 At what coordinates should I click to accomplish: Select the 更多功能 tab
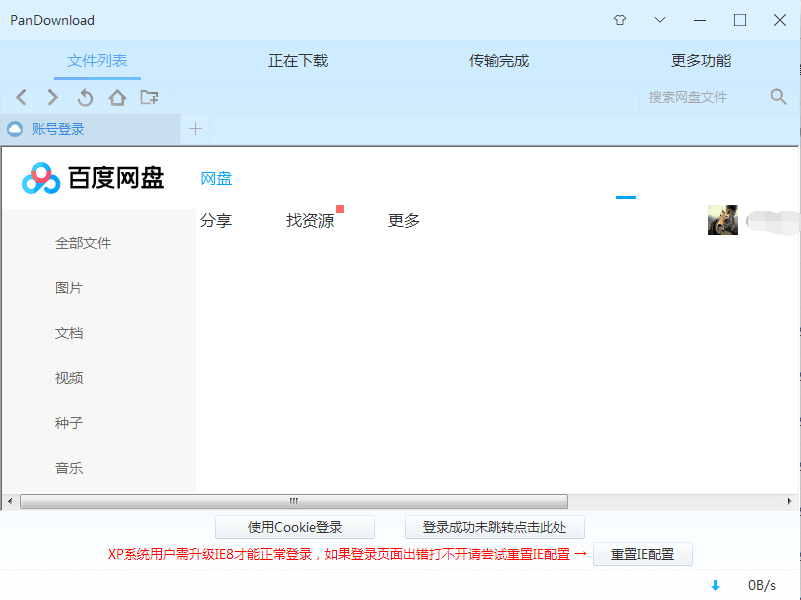pyautogui.click(x=700, y=61)
